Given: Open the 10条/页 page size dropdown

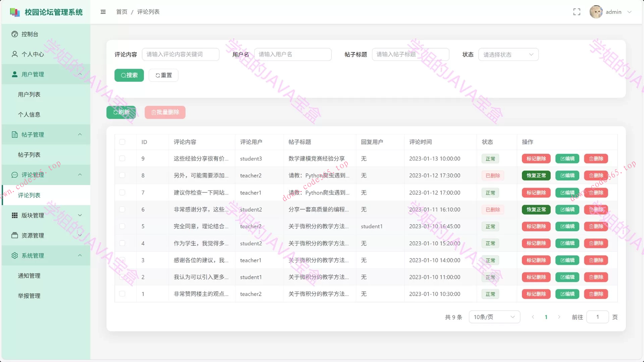Looking at the screenshot, I should (494, 317).
